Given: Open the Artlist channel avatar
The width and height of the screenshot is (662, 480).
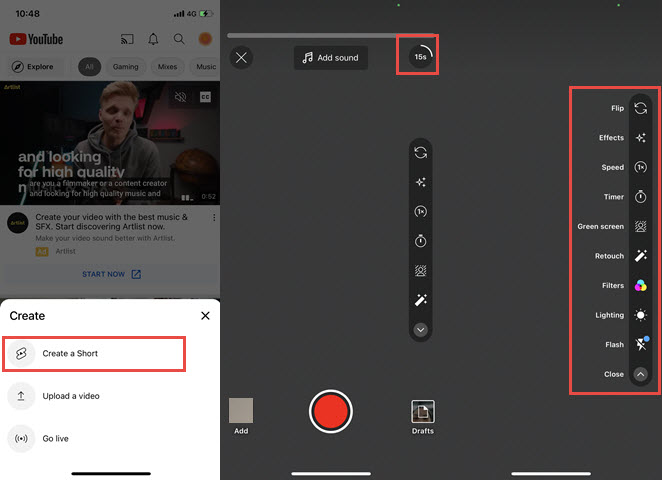Looking at the screenshot, I should pos(18,222).
